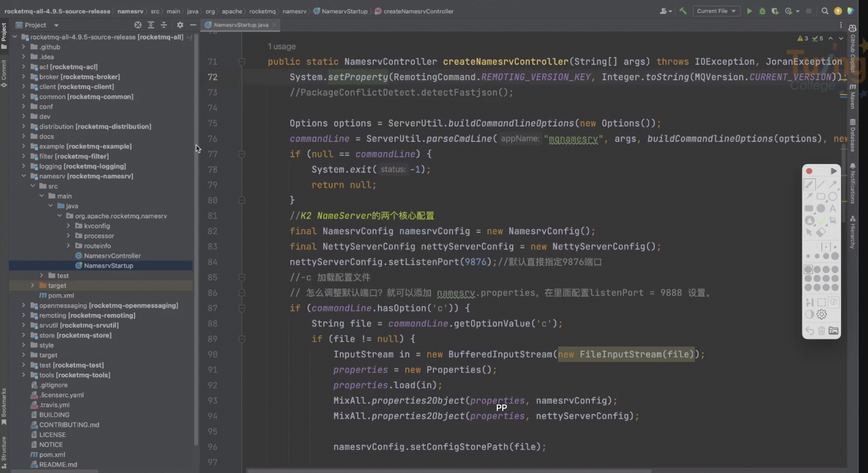Expand all nodes in the Project panel toolbar
Screen dimensions: 868x473
tap(151, 25)
